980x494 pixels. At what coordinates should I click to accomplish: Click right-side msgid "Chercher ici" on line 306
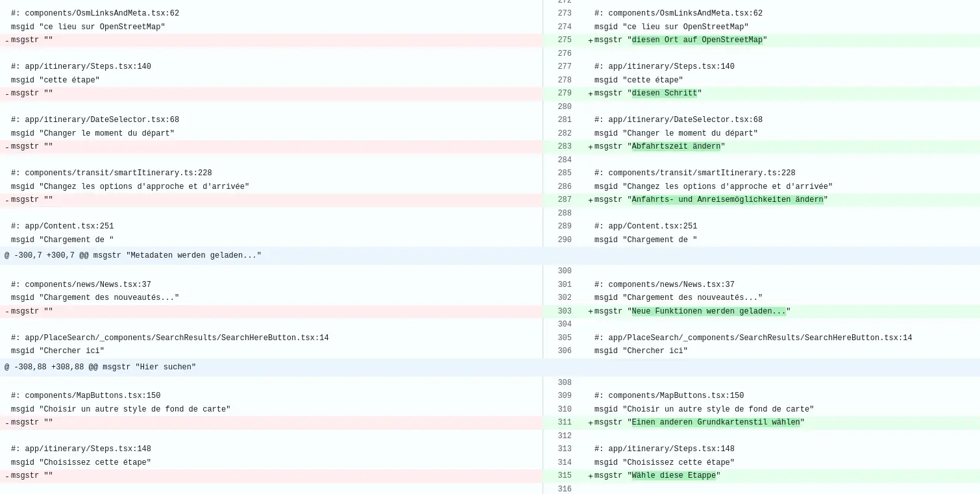[641, 351]
